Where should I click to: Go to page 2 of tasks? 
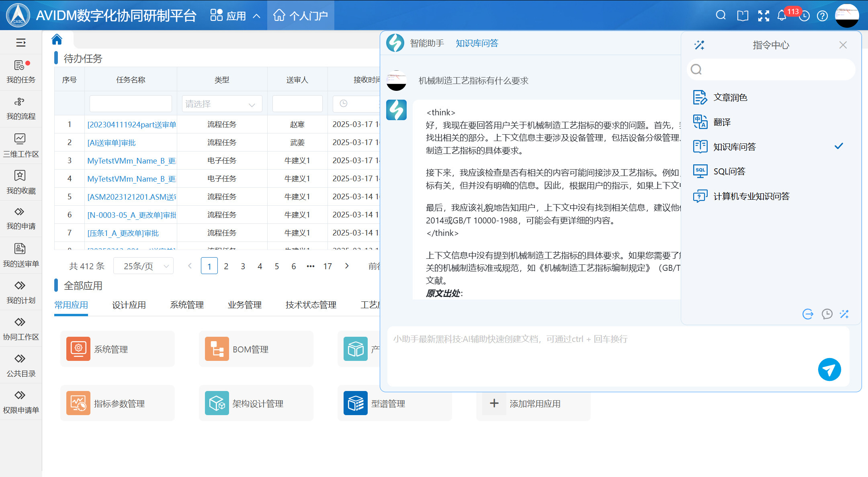(x=226, y=266)
